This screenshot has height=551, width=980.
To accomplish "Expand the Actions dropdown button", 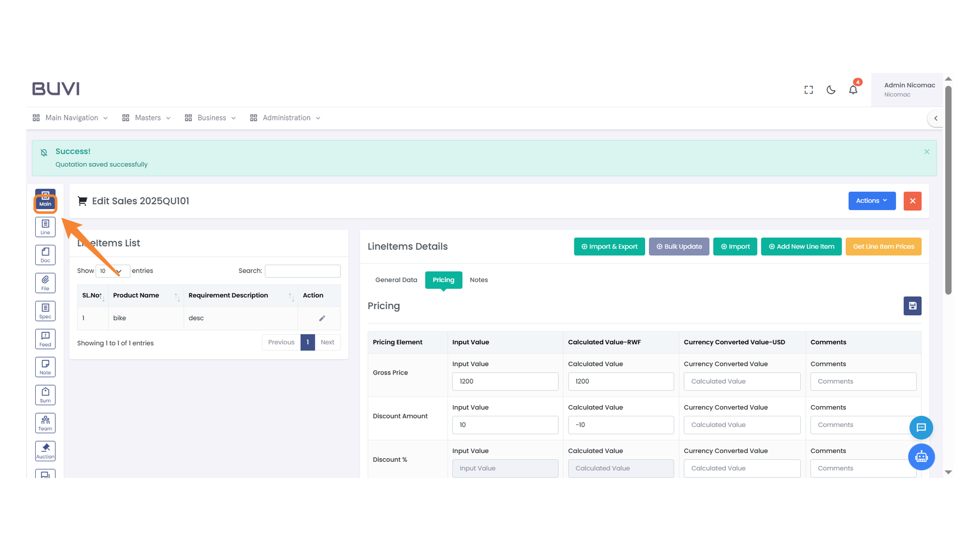I will pos(871,201).
